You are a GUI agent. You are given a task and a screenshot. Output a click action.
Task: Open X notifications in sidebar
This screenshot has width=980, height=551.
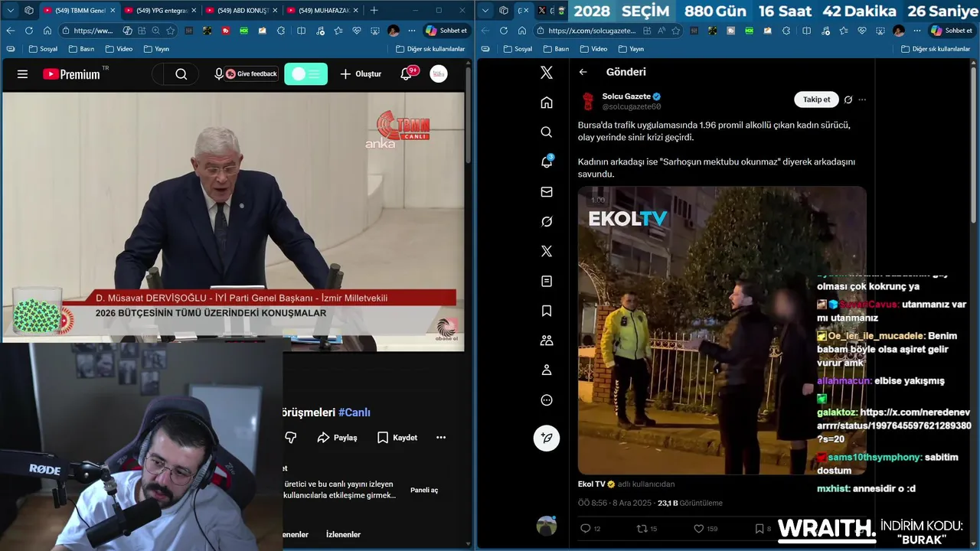pyautogui.click(x=547, y=162)
